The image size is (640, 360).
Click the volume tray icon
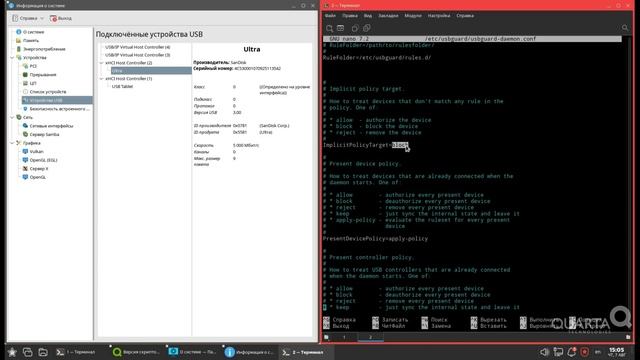(544, 352)
